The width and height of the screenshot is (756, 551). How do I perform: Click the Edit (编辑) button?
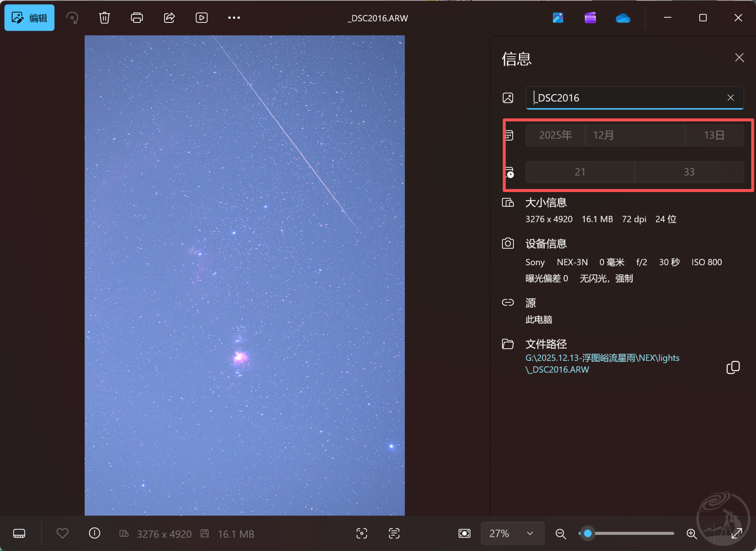[x=30, y=18]
